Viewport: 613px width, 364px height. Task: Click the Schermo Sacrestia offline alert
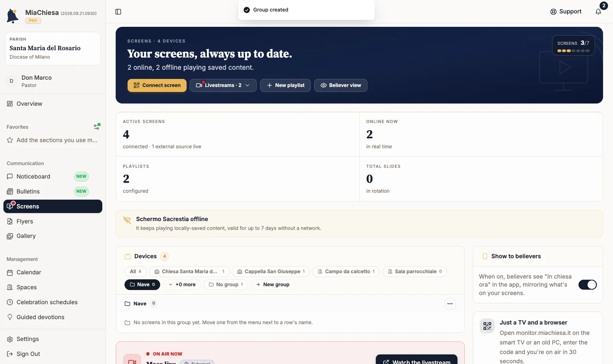(359, 224)
